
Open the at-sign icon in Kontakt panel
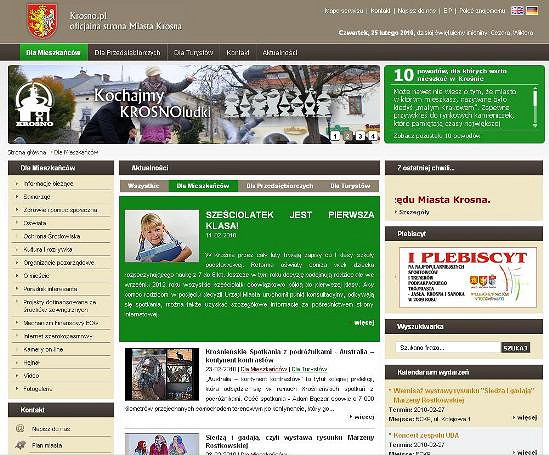pyautogui.click(x=20, y=428)
